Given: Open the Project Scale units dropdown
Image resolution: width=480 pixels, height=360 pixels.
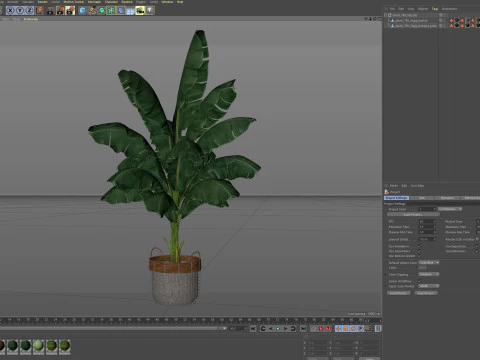Looking at the screenshot, I should coord(450,209).
